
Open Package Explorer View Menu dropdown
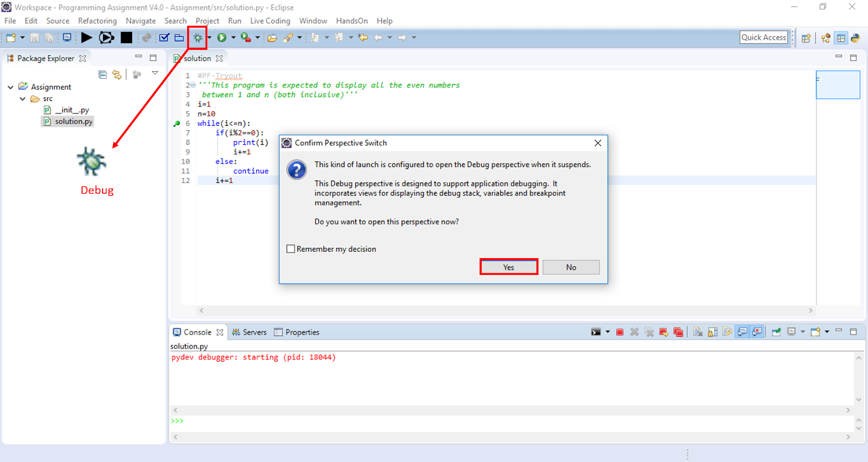pyautogui.click(x=155, y=73)
